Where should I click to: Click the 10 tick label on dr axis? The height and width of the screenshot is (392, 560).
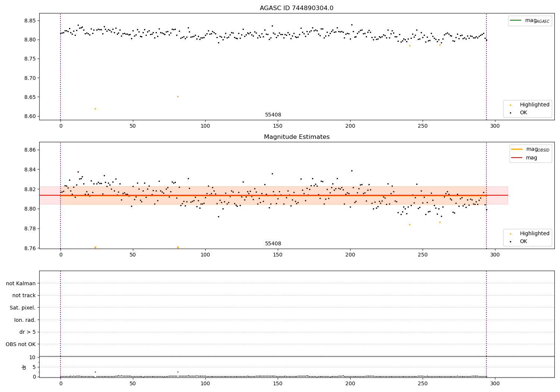coord(32,357)
